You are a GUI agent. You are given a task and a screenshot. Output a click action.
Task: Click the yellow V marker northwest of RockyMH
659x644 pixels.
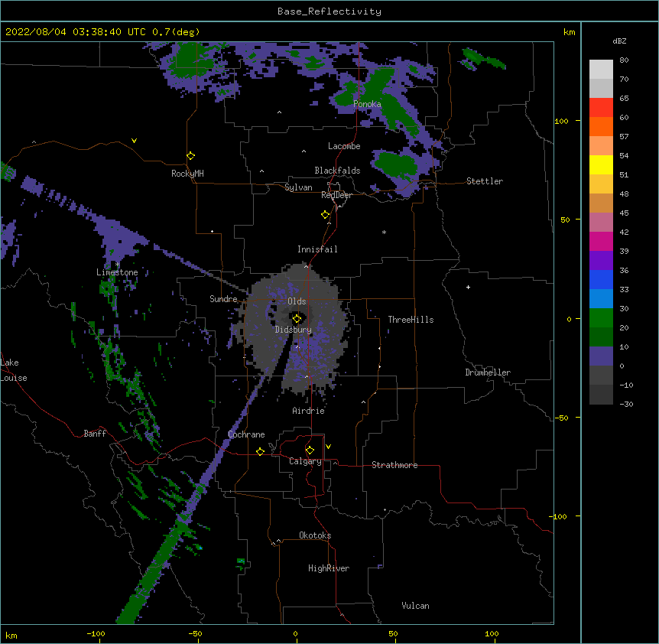(x=134, y=141)
